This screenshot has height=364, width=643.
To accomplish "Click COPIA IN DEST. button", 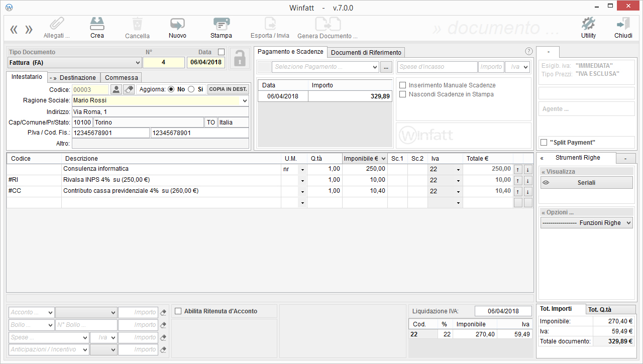I will [228, 89].
